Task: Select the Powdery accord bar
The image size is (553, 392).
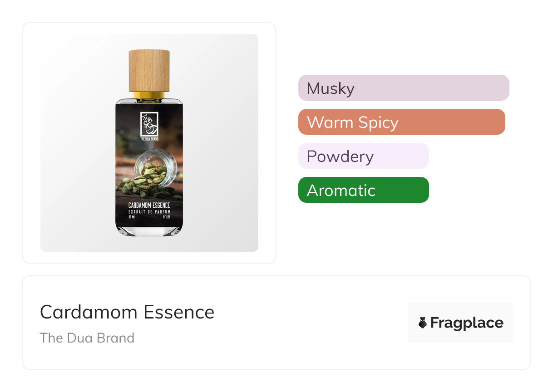Action: click(x=363, y=156)
